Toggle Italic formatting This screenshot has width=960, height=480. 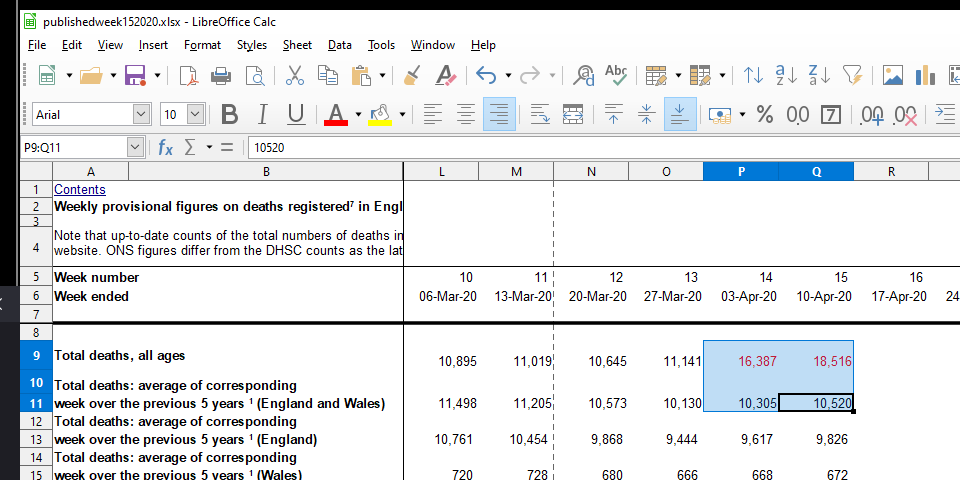[263, 114]
